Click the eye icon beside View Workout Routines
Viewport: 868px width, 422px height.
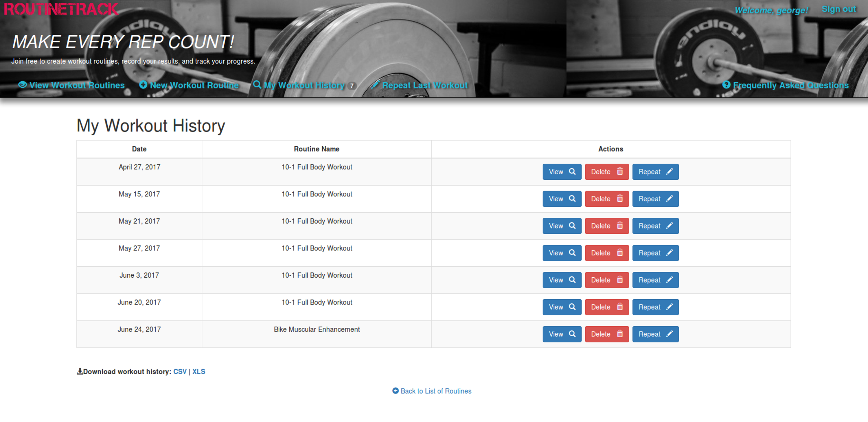(22, 85)
